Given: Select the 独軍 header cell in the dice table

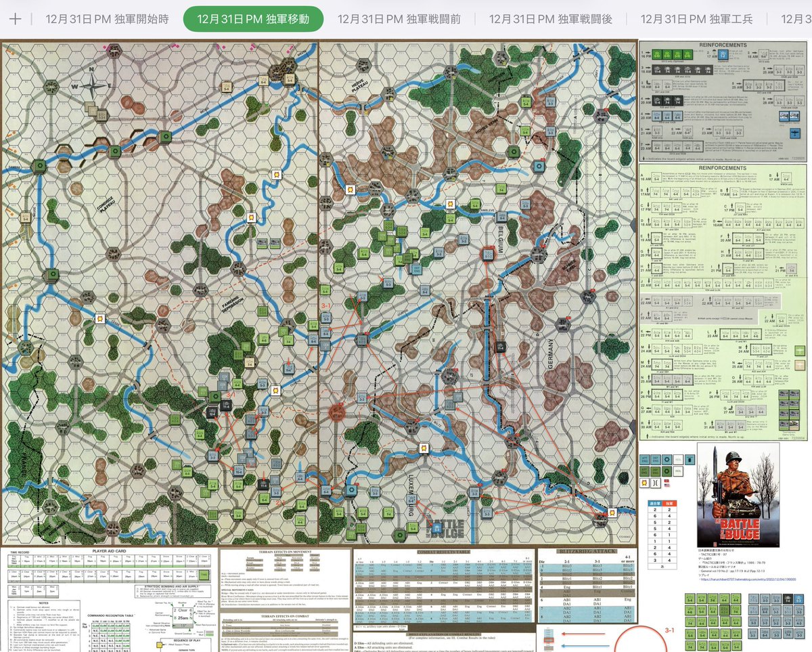Looking at the screenshot, I should click(669, 504).
